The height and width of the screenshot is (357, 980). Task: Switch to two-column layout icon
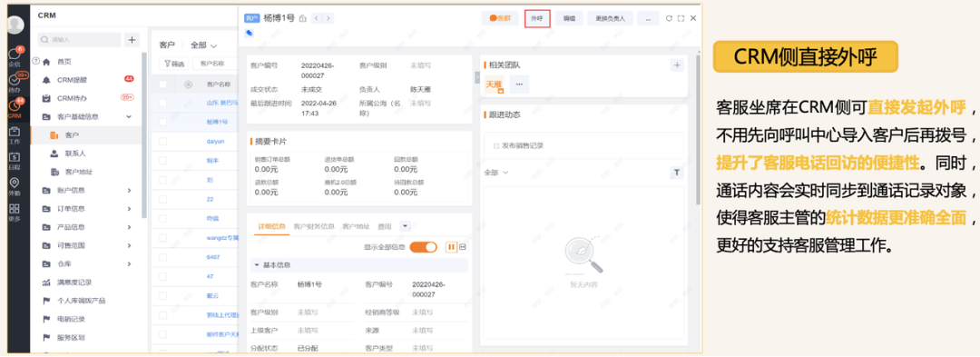pyautogui.click(x=451, y=247)
